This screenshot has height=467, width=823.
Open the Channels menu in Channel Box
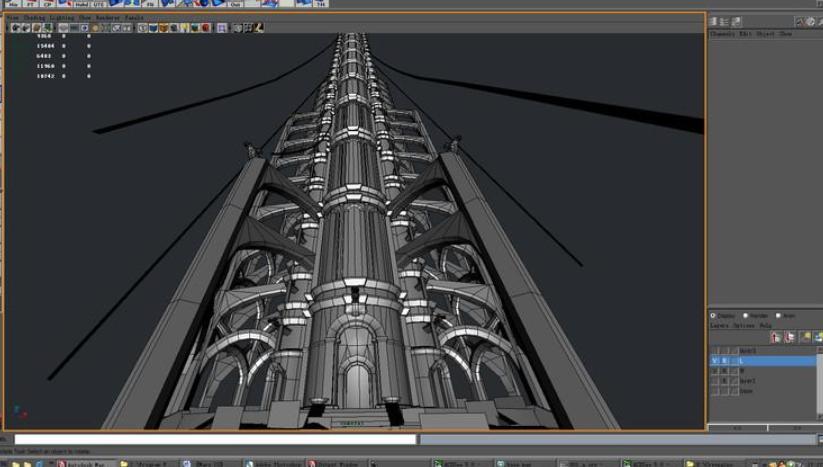click(722, 34)
